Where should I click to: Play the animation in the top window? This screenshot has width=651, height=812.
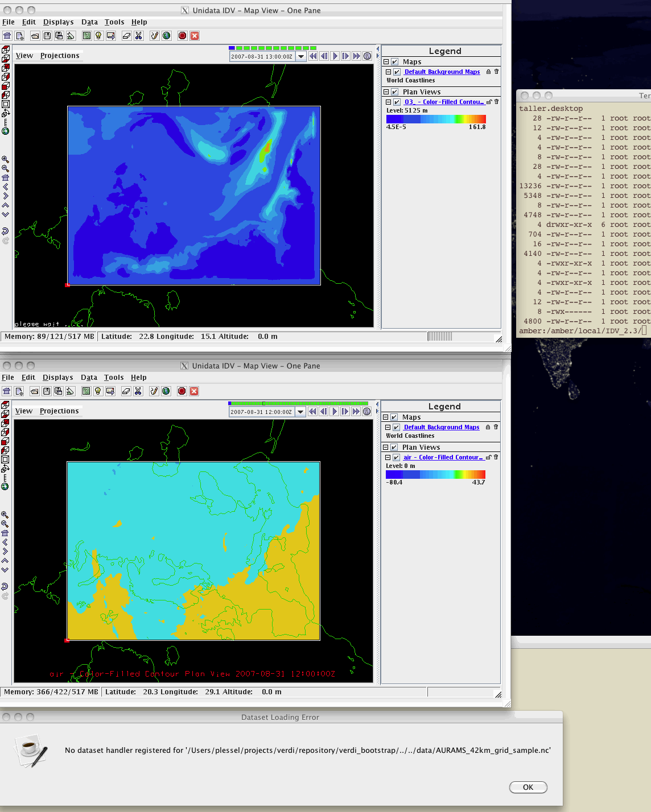pyautogui.click(x=335, y=56)
